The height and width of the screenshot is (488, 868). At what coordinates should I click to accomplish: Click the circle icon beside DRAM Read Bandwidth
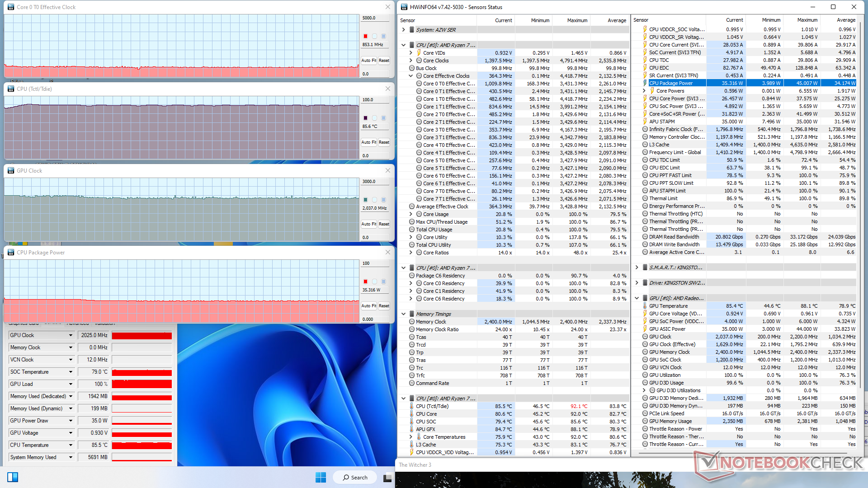tap(645, 237)
